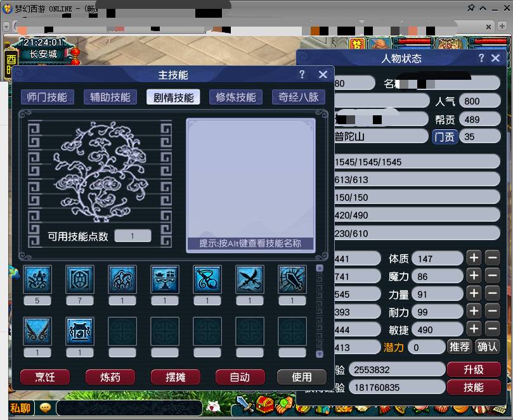This screenshot has width=513, height=420.
Task: Decrease 魔力 with the minus button
Action: point(492,276)
